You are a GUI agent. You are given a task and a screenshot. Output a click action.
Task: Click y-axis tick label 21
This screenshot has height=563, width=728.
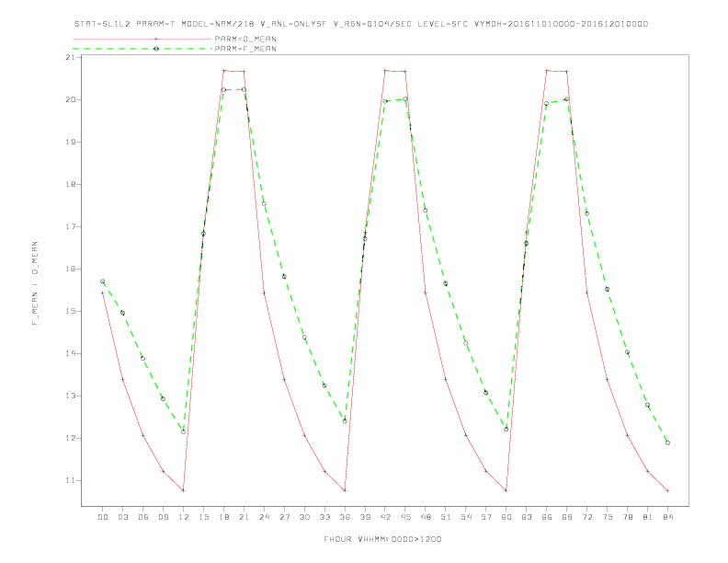pyautogui.click(x=71, y=57)
